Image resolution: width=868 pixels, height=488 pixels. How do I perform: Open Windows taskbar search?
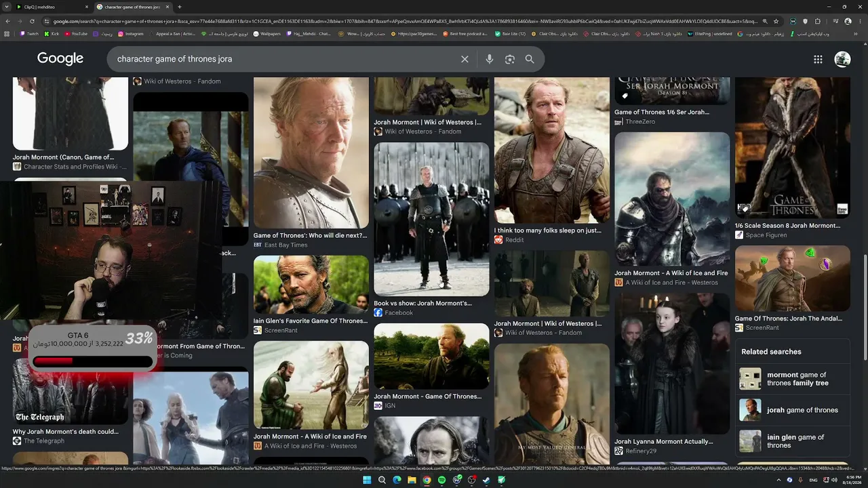(382, 480)
